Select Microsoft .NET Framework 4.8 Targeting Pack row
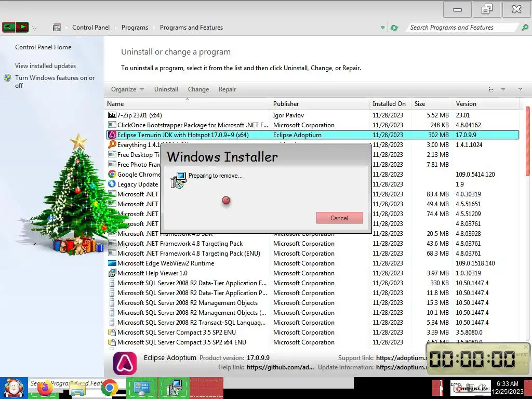The height and width of the screenshot is (399, 532). tap(312, 243)
